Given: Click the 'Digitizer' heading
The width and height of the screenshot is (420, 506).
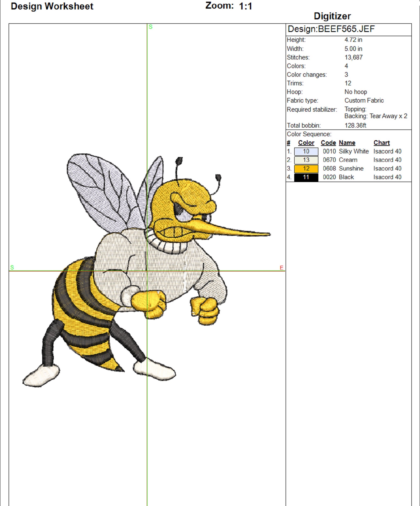Looking at the screenshot, I should (332, 16).
